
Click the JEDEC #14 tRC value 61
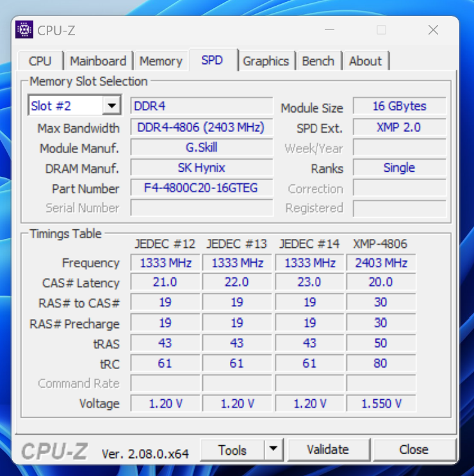[309, 363]
